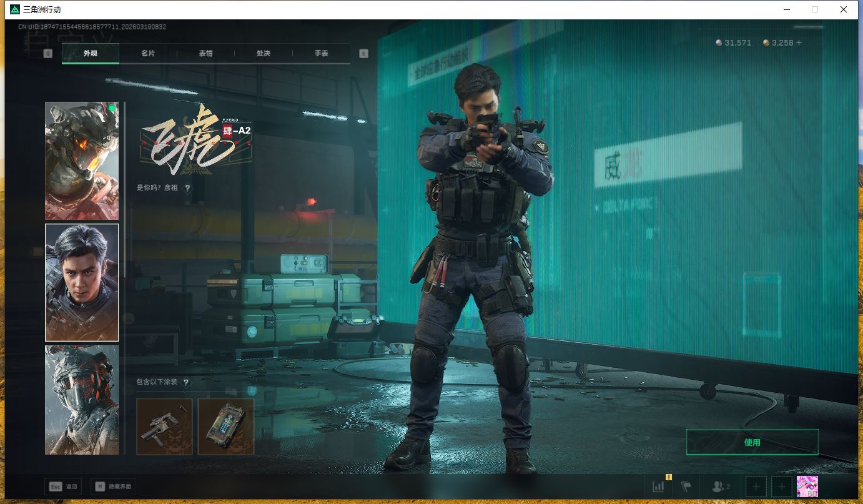Click the first empty squad slot plus
The width and height of the screenshot is (863, 504).
click(756, 487)
